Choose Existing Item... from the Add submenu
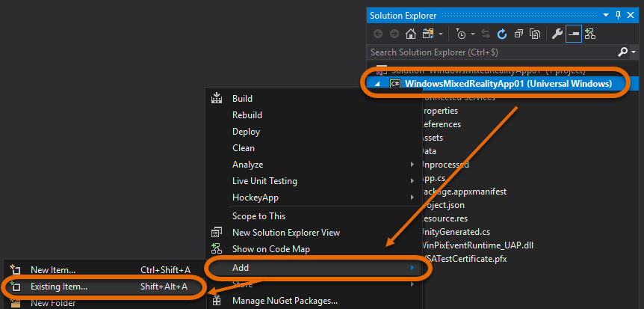The width and height of the screenshot is (644, 309). [x=59, y=286]
